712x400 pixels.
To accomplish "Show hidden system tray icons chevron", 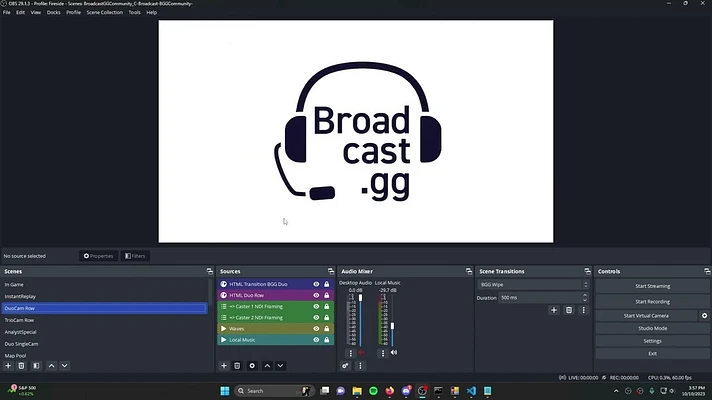I will tap(616, 391).
